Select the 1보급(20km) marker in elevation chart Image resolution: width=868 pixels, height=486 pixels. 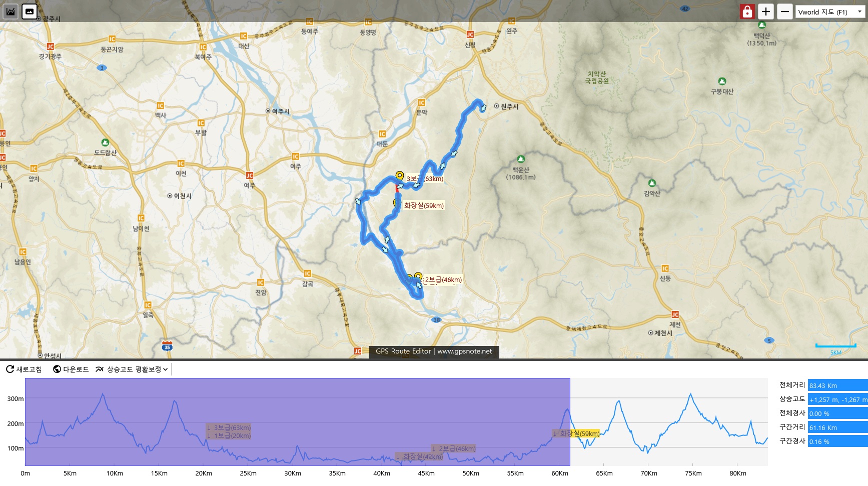pyautogui.click(x=229, y=436)
